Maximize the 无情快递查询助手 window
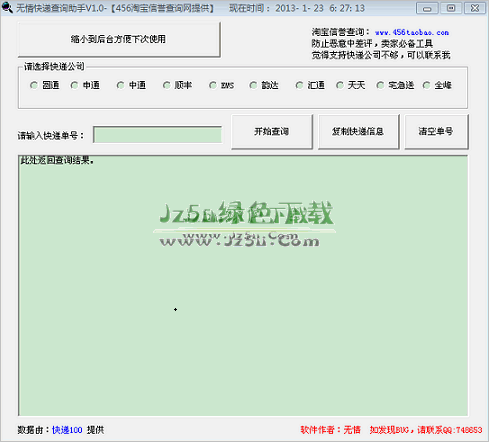Image resolution: width=489 pixels, height=442 pixels. tap(451, 8)
